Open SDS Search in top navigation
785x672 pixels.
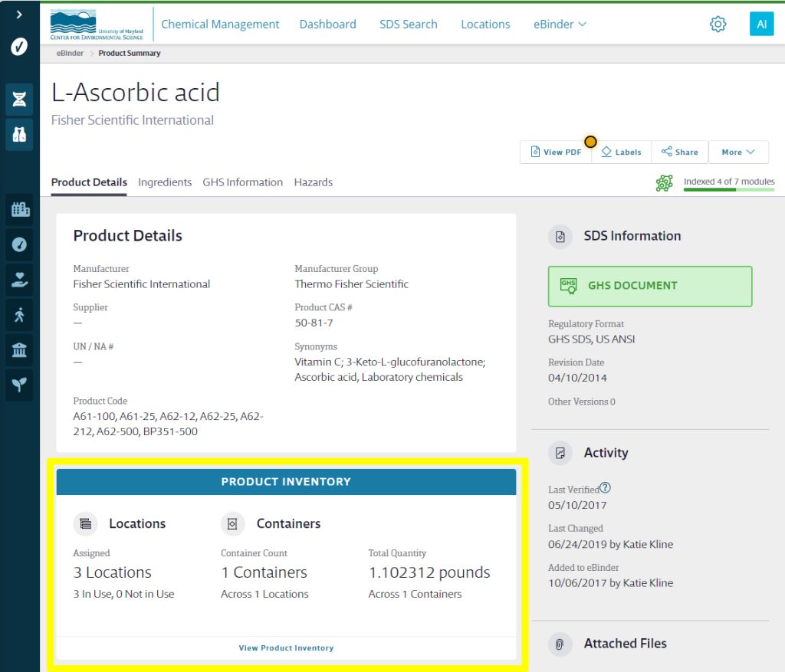pos(408,24)
